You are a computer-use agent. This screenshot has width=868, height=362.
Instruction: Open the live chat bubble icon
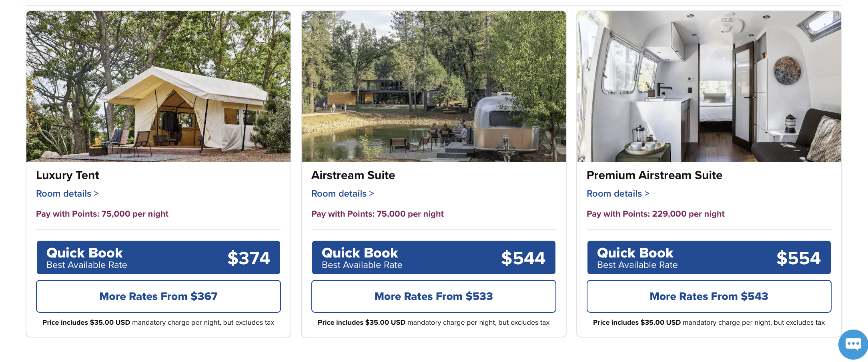point(853,344)
